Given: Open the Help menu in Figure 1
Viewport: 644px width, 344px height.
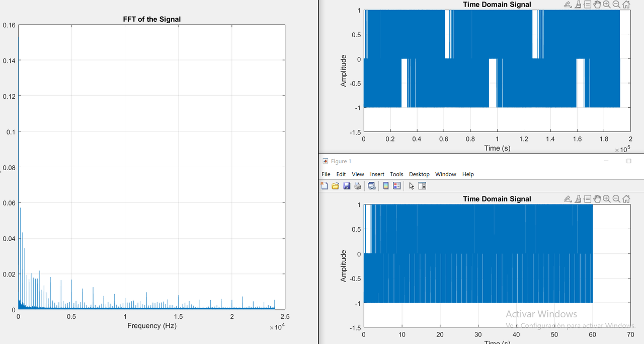Looking at the screenshot, I should (468, 174).
